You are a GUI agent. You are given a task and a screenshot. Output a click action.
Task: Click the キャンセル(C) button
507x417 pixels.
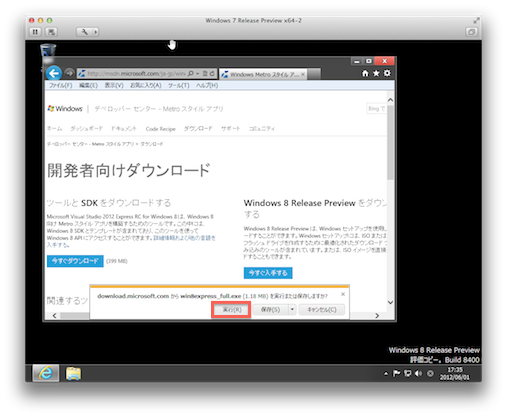coord(322,310)
